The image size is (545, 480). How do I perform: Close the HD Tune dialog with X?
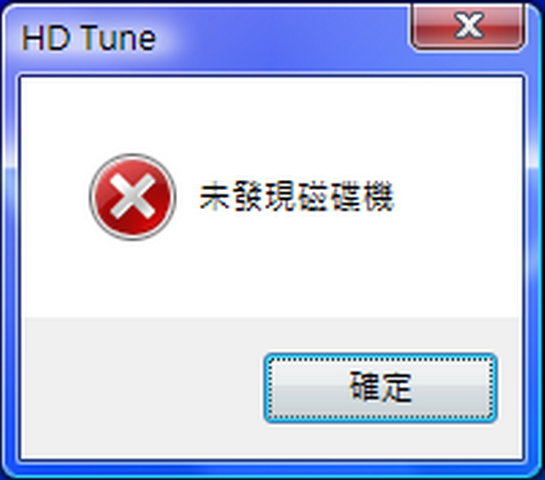point(468,26)
